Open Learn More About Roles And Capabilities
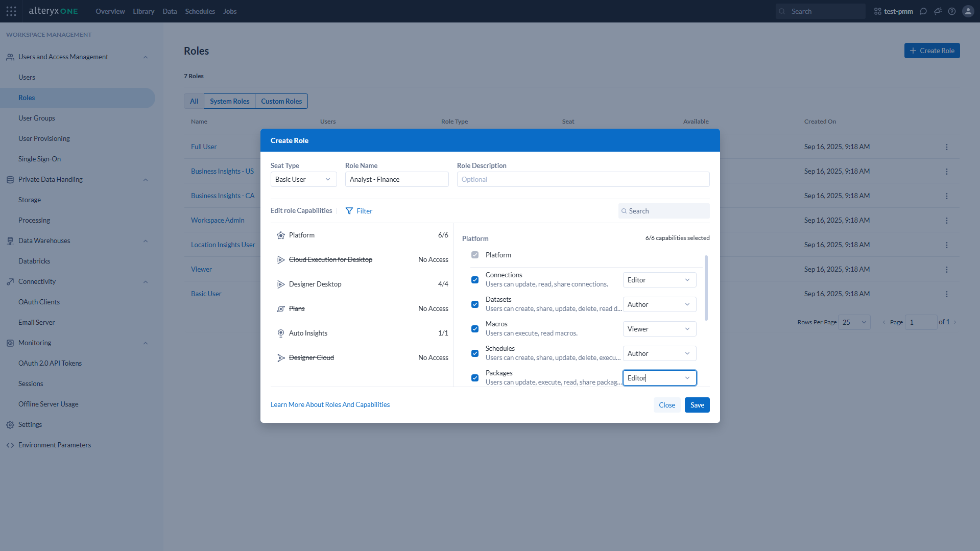 point(330,404)
